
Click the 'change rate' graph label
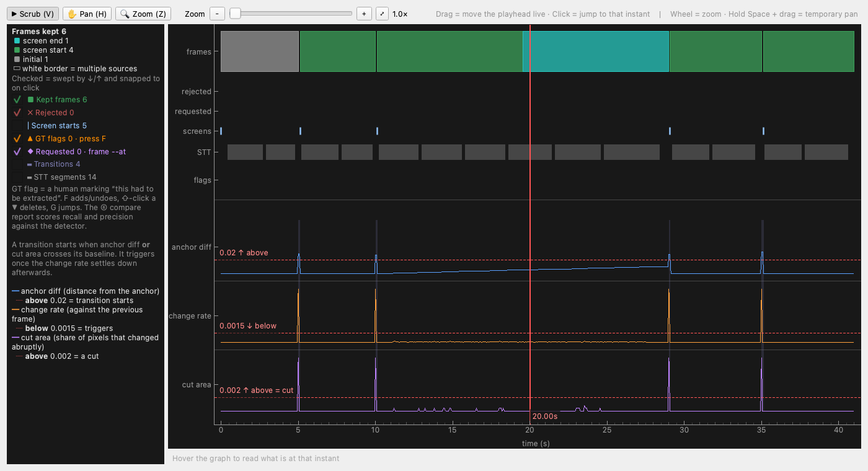tap(190, 316)
